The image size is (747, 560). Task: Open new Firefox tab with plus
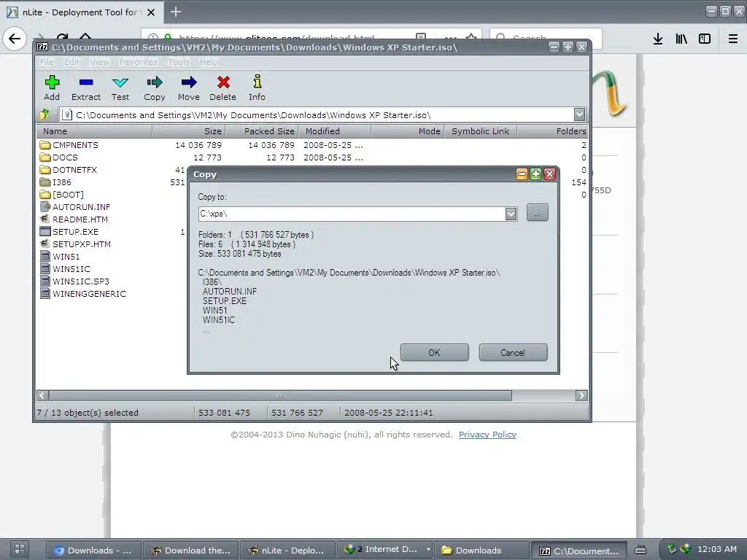(176, 12)
